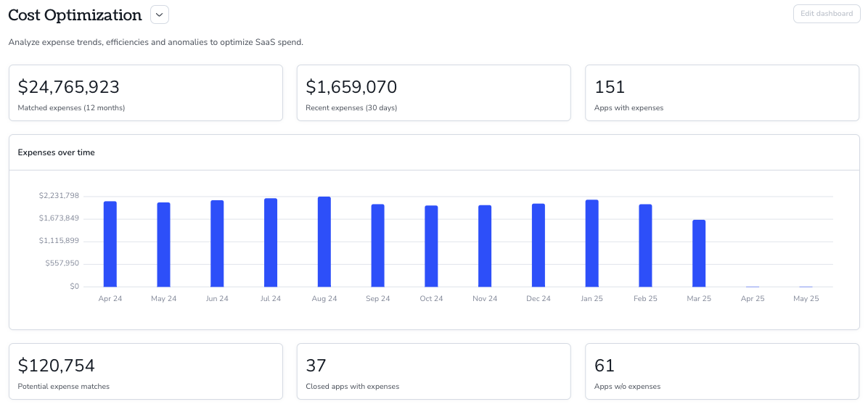The height and width of the screenshot is (407, 868).
Task: Click the Oct 24 expense bar
Action: pos(431,247)
